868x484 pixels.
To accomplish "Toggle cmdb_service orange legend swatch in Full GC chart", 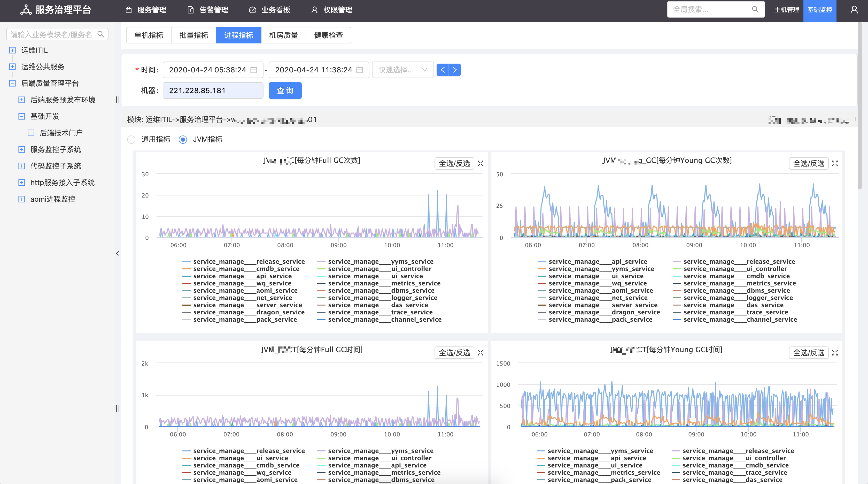I will click(186, 269).
